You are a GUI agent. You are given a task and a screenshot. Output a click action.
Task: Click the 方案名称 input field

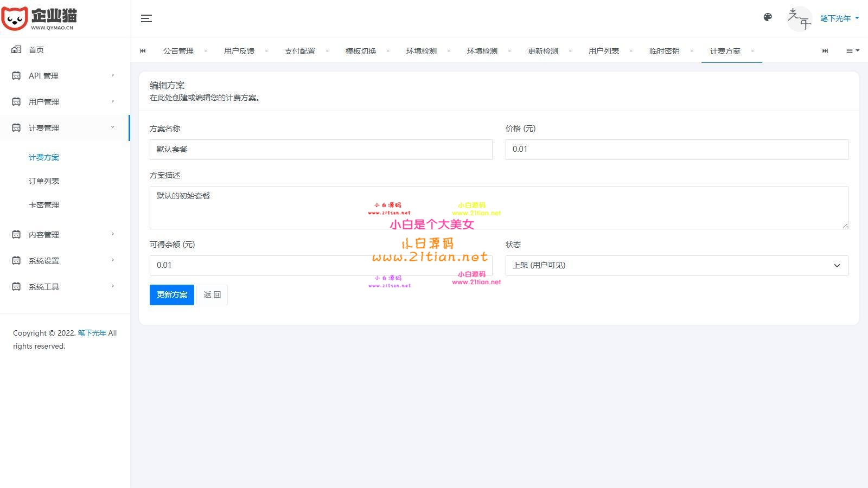click(x=321, y=150)
